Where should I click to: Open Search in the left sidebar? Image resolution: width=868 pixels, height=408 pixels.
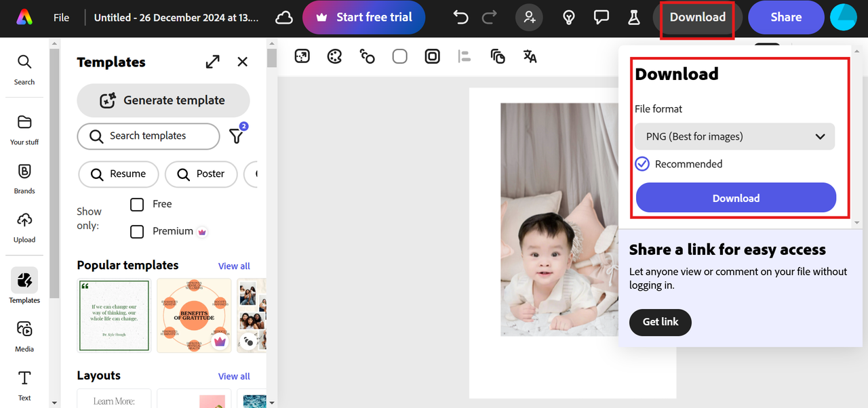click(24, 70)
